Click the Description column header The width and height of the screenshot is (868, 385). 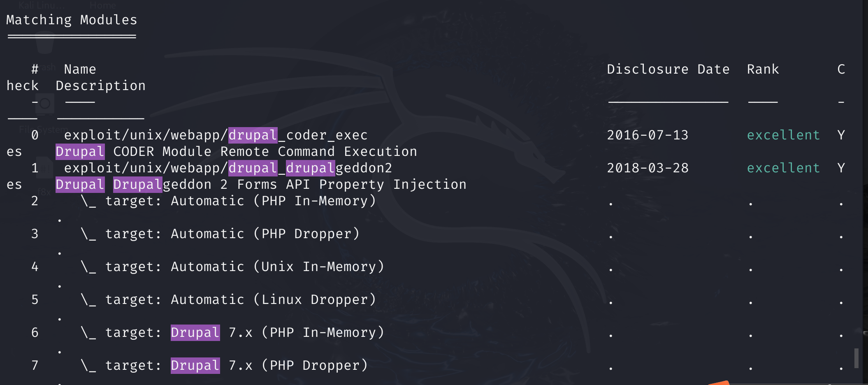click(100, 86)
